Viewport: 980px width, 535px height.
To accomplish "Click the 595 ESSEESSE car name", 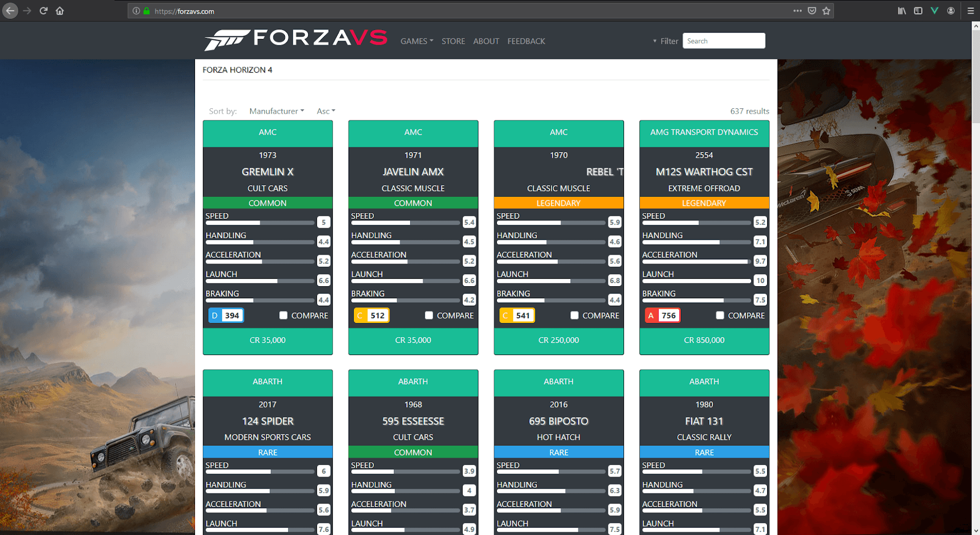I will click(x=413, y=421).
